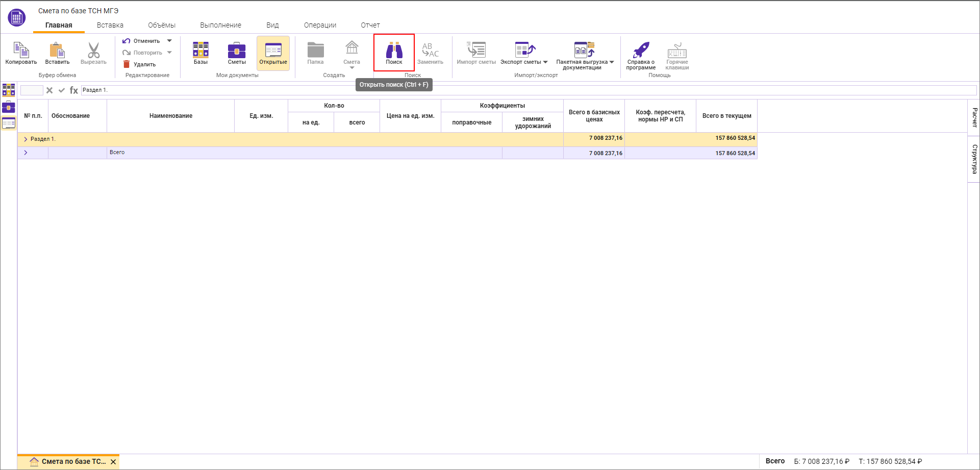Open Экспорт сметы dropdown arrow
Image resolution: width=980 pixels, height=470 pixels.
coord(545,62)
